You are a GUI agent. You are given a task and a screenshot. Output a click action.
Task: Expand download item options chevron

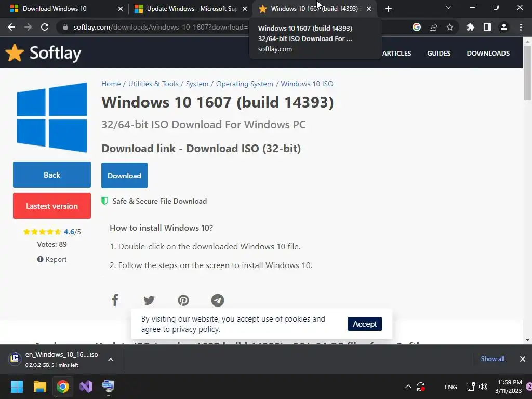click(111, 360)
